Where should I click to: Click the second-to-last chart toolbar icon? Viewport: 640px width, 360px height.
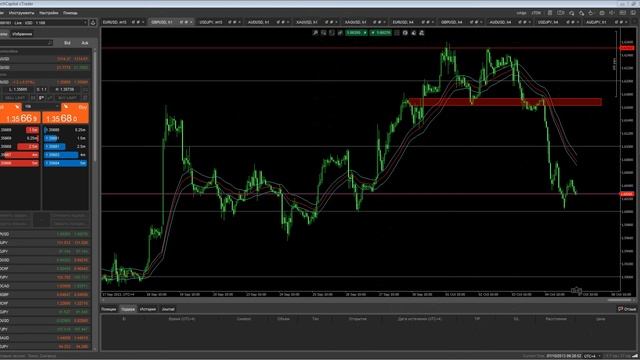click(x=413, y=33)
